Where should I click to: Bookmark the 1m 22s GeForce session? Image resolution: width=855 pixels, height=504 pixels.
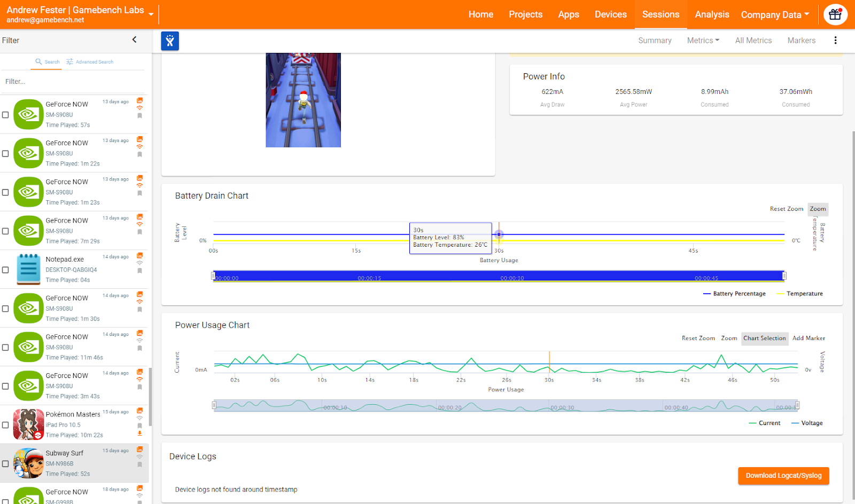tap(139, 154)
